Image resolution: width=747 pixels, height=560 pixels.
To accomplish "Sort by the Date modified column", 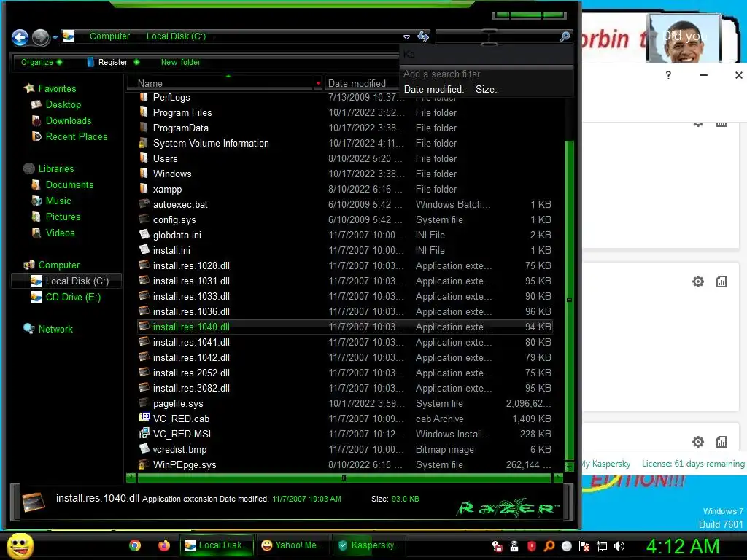I will coord(357,83).
